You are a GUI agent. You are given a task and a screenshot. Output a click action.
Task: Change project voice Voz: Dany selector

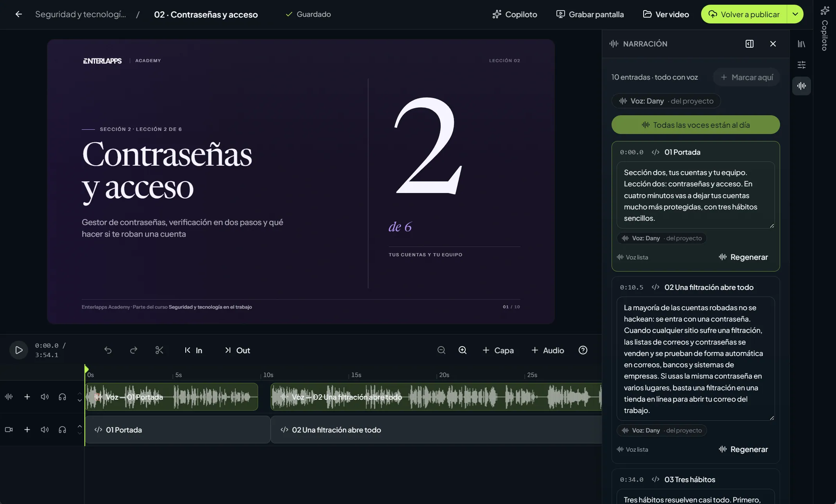coord(666,101)
